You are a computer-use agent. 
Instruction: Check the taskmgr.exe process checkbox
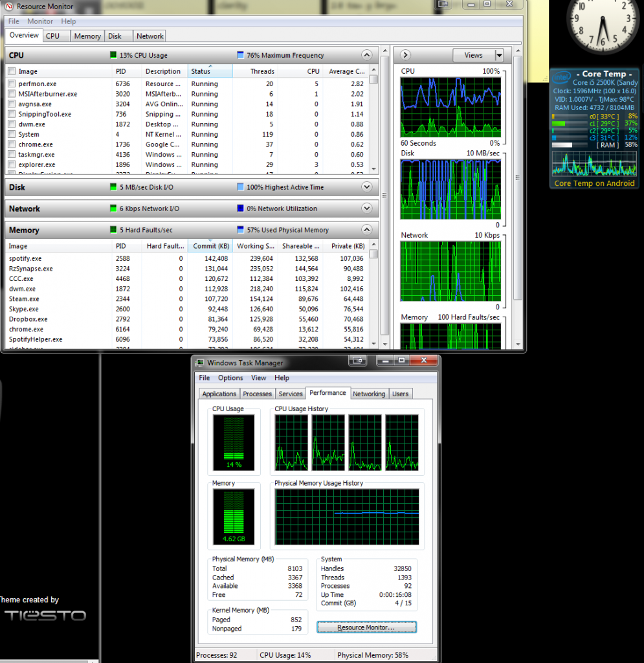[12, 155]
